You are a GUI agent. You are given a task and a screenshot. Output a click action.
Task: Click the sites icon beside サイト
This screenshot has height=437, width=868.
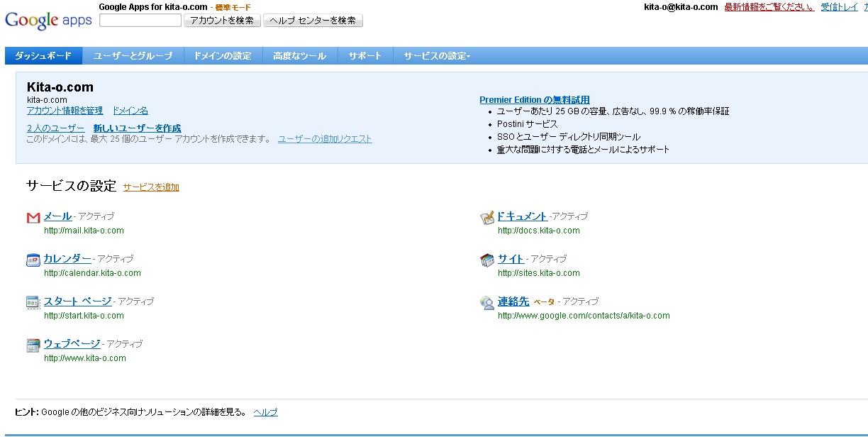(x=486, y=260)
